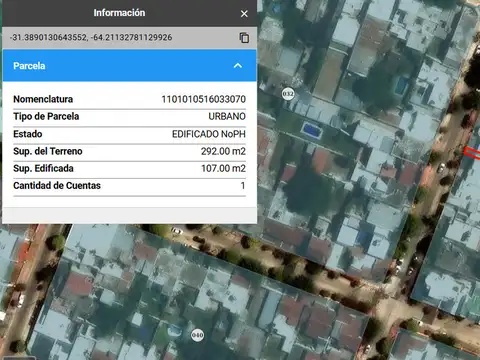Select Nomenclatura value 1101010516033070
This screenshot has height=360, width=480.
click(x=204, y=99)
